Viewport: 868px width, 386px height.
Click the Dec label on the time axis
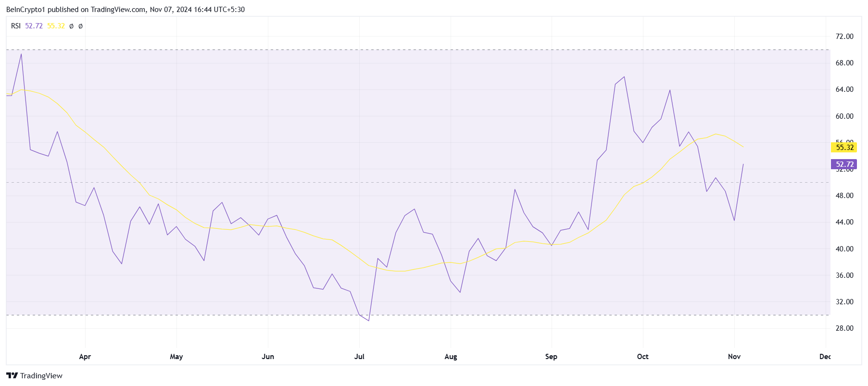(825, 357)
